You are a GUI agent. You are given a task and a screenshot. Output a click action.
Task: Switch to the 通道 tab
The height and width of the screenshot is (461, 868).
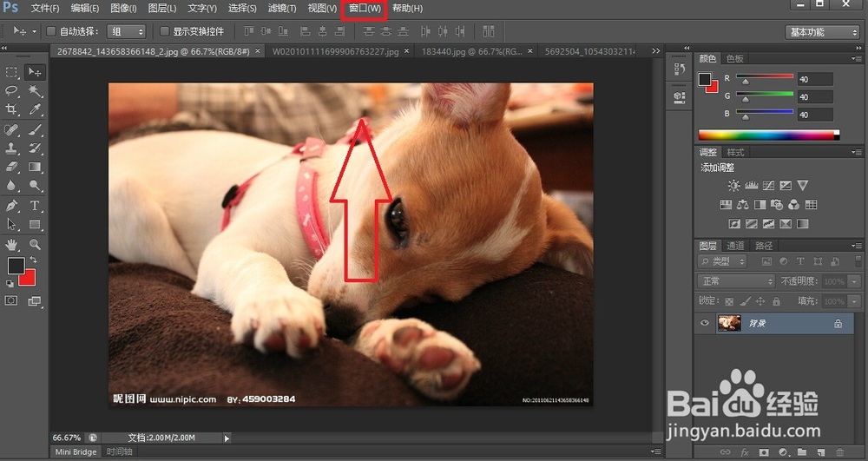pos(736,246)
